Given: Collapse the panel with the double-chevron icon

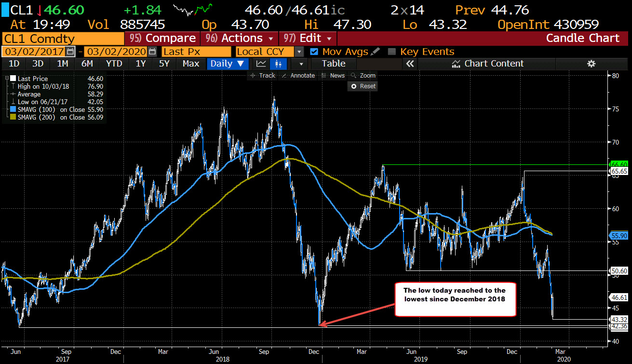Looking at the screenshot, I should coord(410,64).
